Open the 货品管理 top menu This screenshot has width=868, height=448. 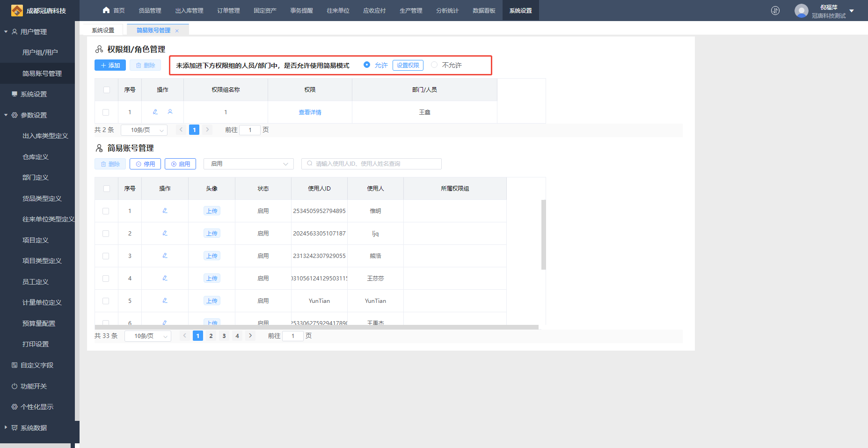[x=150, y=11]
